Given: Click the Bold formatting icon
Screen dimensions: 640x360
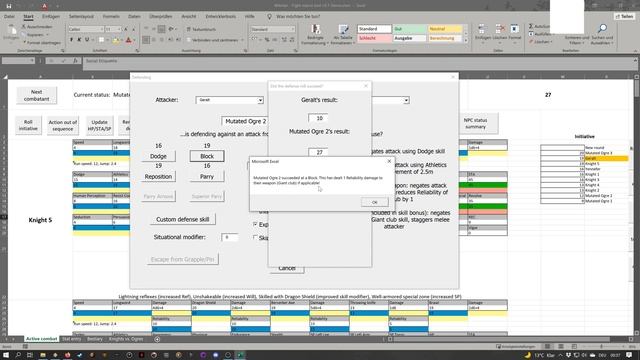Looking at the screenshot, I should pos(71,40).
